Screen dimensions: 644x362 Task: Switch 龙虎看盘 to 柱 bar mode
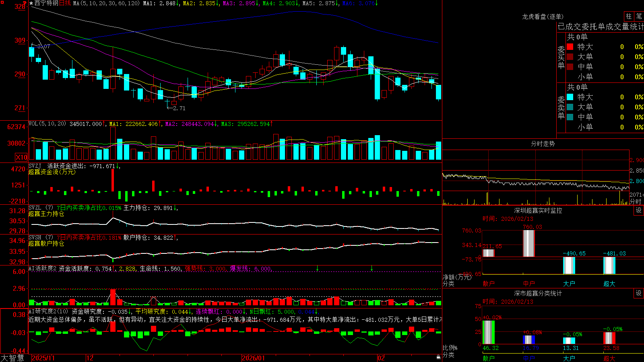pyautogui.click(x=628, y=16)
